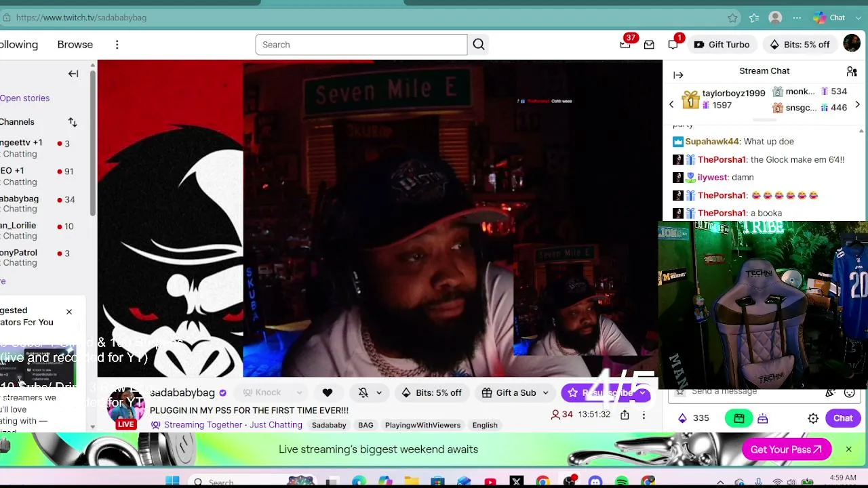Click the Twitch search input field
This screenshot has height=488, width=868.
coord(361,45)
